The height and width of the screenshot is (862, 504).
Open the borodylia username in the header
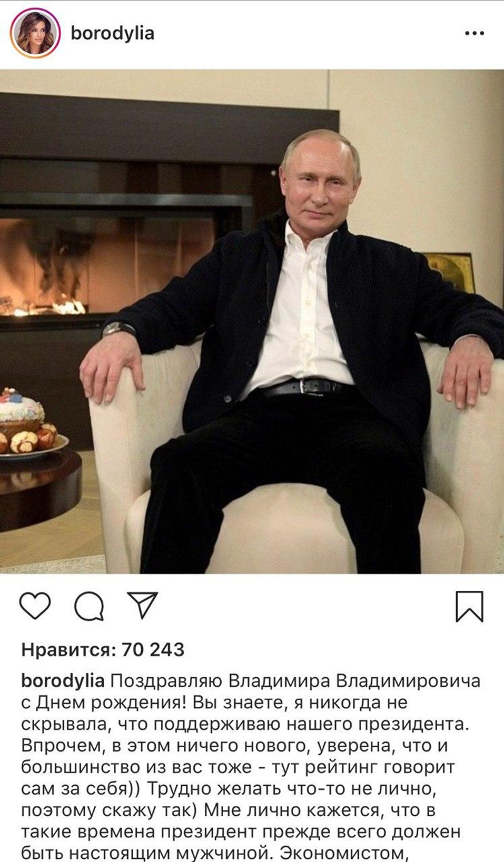[x=112, y=33]
